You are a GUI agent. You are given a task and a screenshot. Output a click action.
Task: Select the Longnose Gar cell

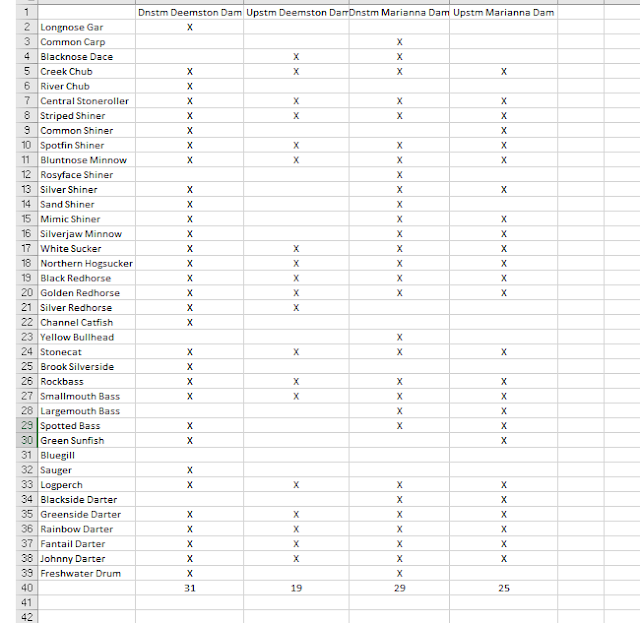tap(87, 27)
